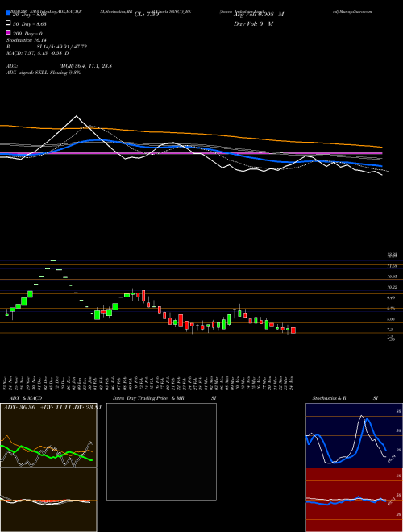The width and height of the screenshot is (403, 532).
Task: Click the red RSI chart panel
Action: [x=354, y=500]
